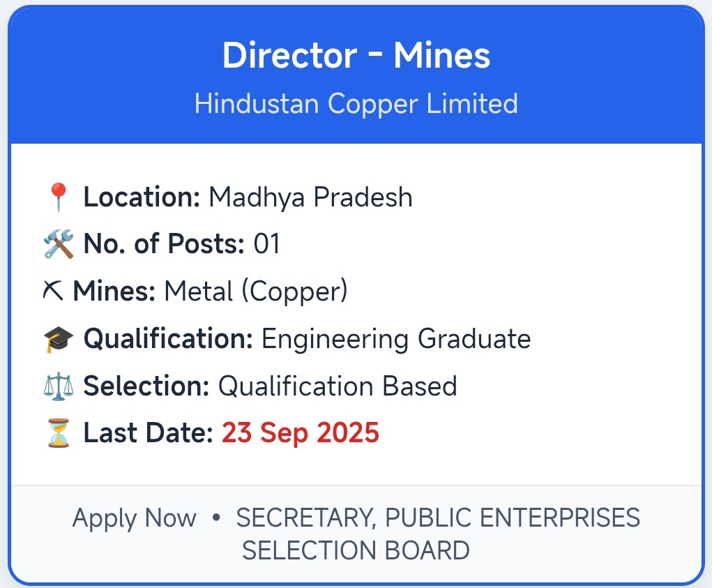Click the Apply Now link
Viewport: 712px width, 588px height.
[135, 518]
